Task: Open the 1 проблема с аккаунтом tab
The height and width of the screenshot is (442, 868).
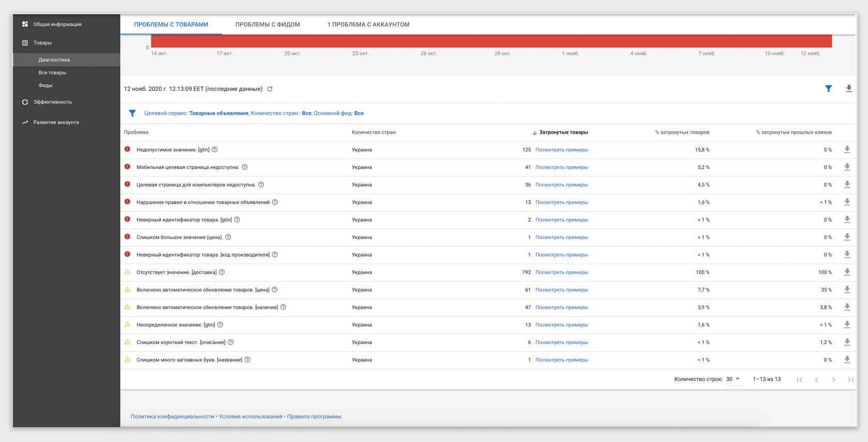Action: click(368, 24)
